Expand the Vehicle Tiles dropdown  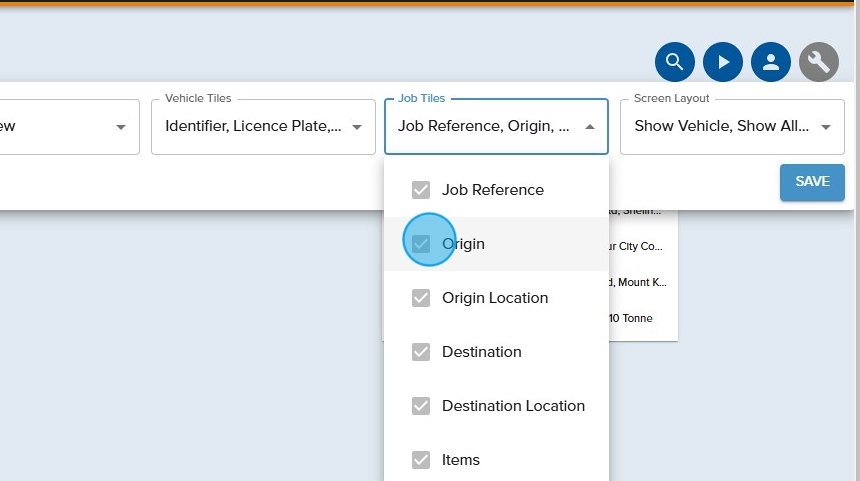357,127
